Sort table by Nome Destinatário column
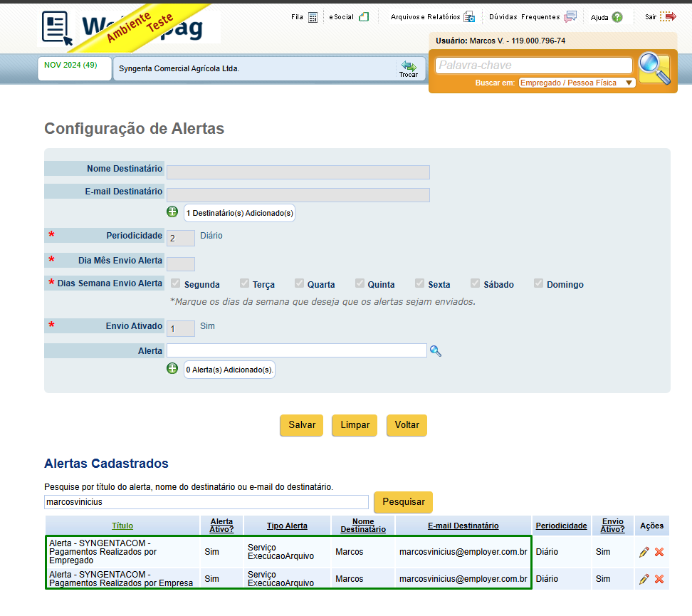Screen dimensions: 692x616 pos(363,526)
